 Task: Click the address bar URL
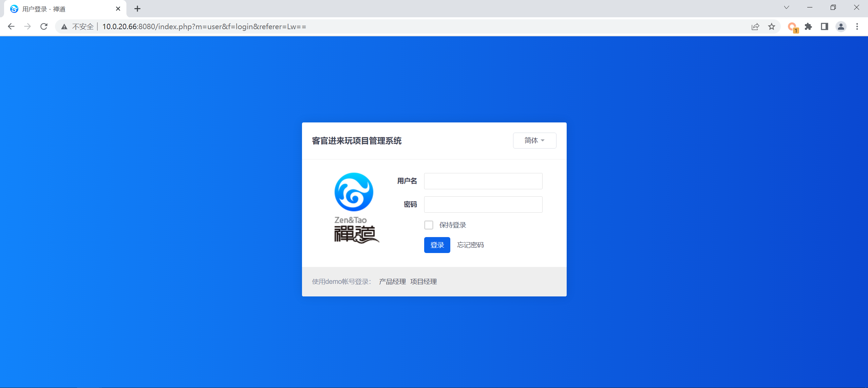coord(204,26)
